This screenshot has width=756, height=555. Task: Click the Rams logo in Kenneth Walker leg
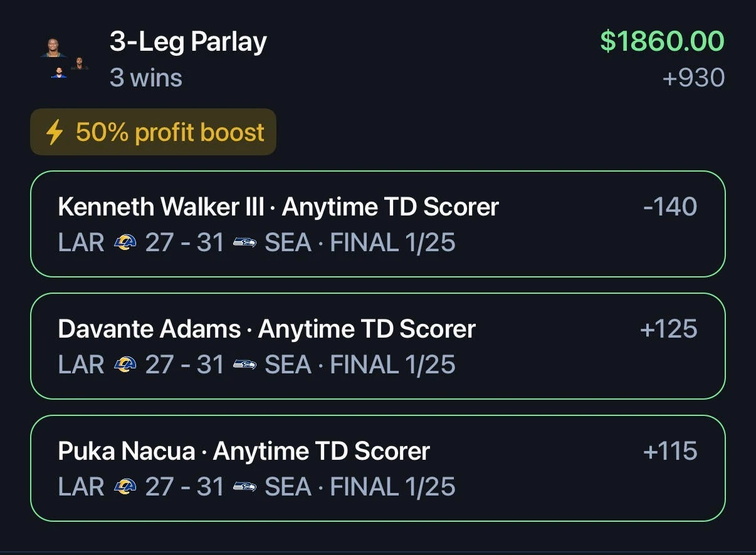(125, 242)
